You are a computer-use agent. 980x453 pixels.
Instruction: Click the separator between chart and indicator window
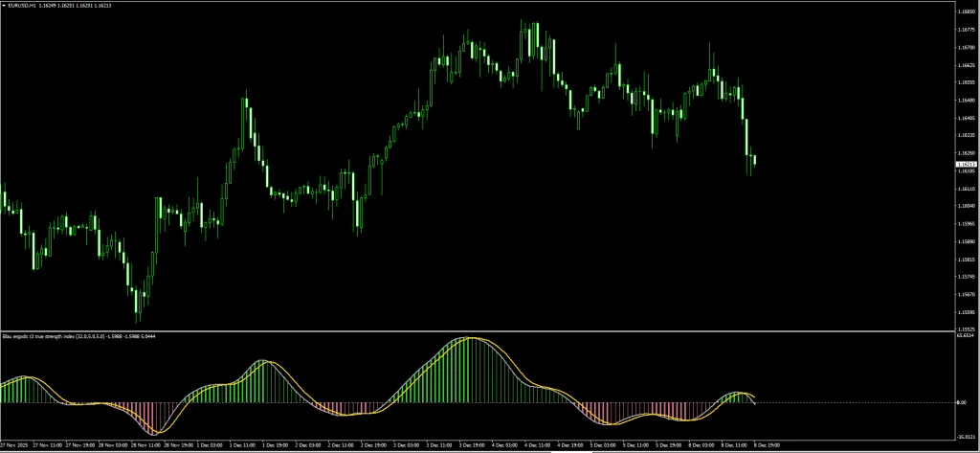click(479, 331)
